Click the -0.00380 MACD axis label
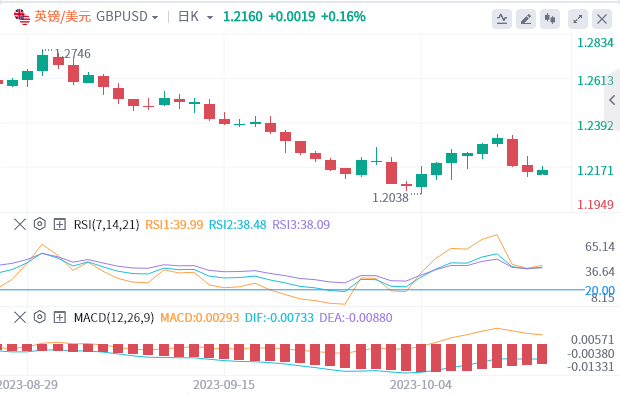The height and width of the screenshot is (395, 620). click(x=590, y=353)
